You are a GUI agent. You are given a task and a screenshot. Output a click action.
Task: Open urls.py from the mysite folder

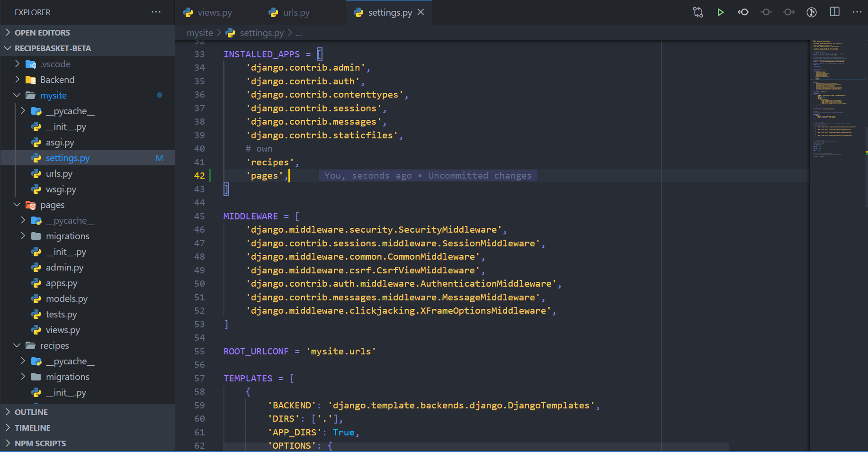coord(59,173)
